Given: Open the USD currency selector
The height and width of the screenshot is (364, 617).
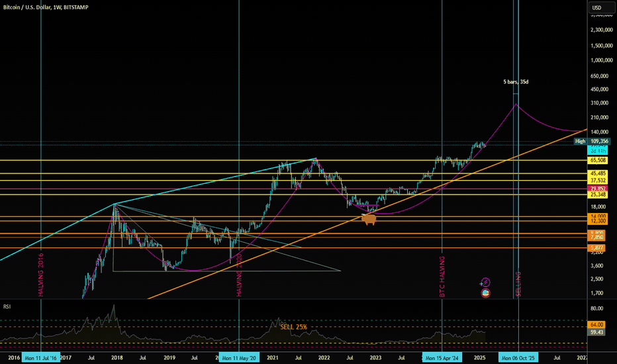Looking at the screenshot, I should [x=600, y=7].
